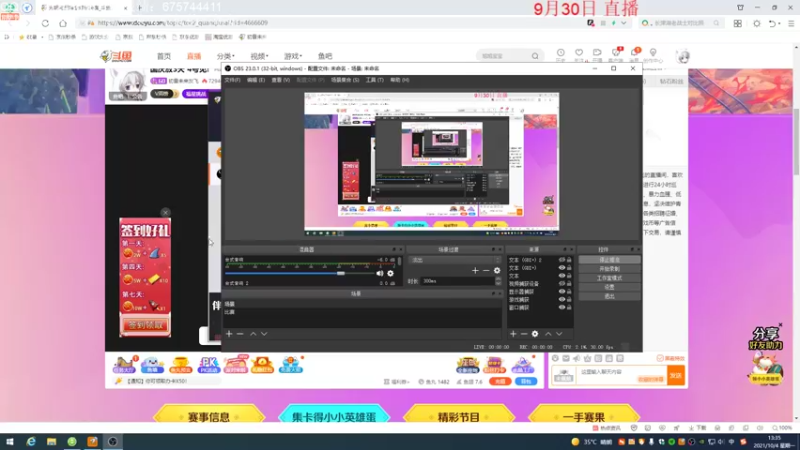Open 文件(F) menu in OBS
Screen dimensions: 800x450
tap(232, 80)
